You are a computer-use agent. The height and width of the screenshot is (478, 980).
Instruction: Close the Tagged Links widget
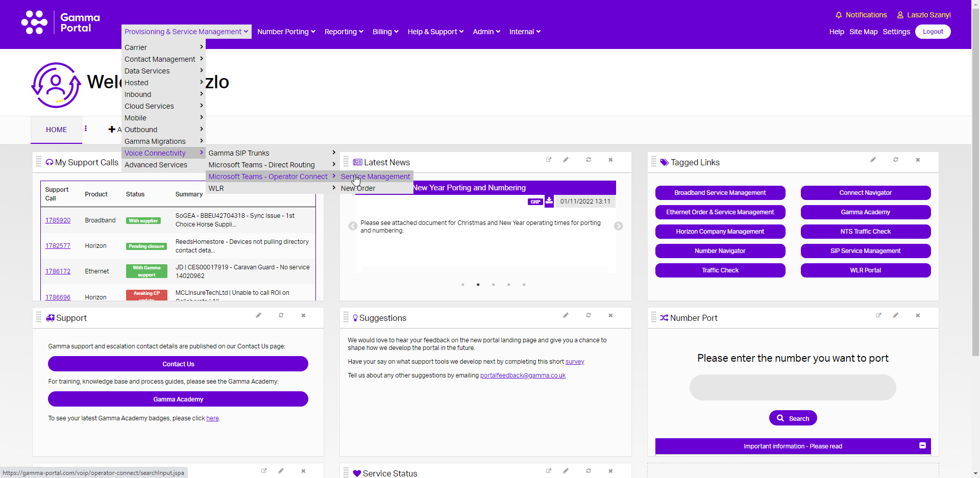click(918, 160)
